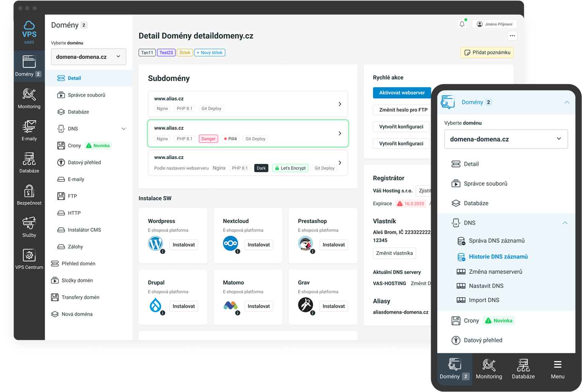Click the Aktivovat webserver button

402,93
